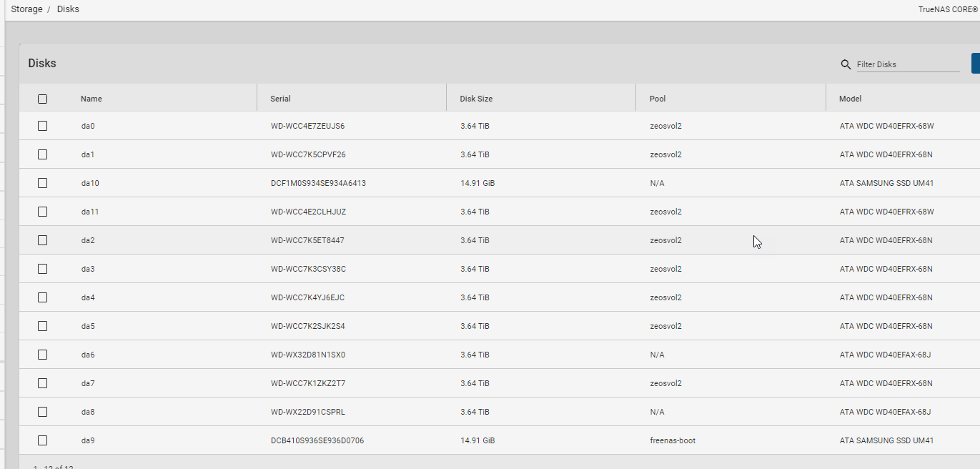Sort the table by the Name column header
Screen dimensions: 980x469
pyautogui.click(x=91, y=99)
